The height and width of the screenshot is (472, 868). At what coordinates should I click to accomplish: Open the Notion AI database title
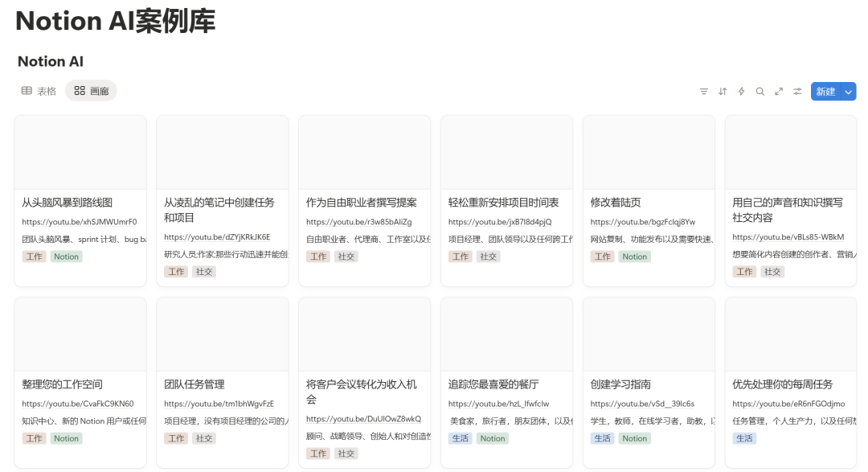pos(51,61)
